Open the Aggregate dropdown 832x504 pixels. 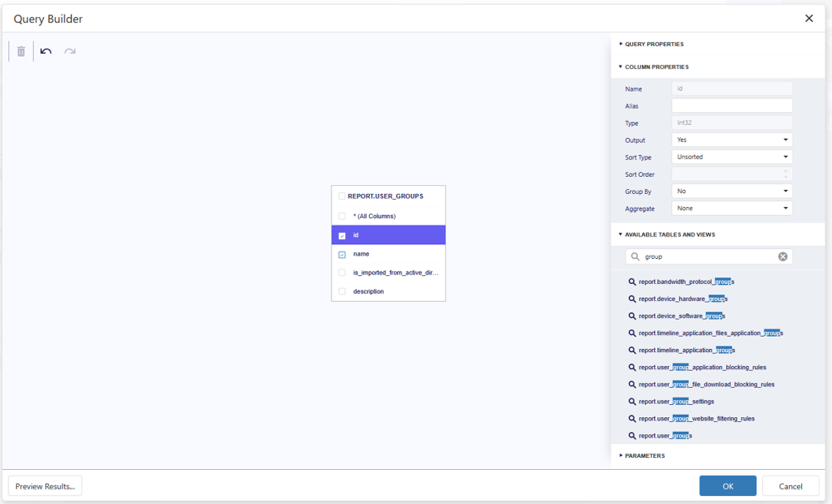[732, 208]
